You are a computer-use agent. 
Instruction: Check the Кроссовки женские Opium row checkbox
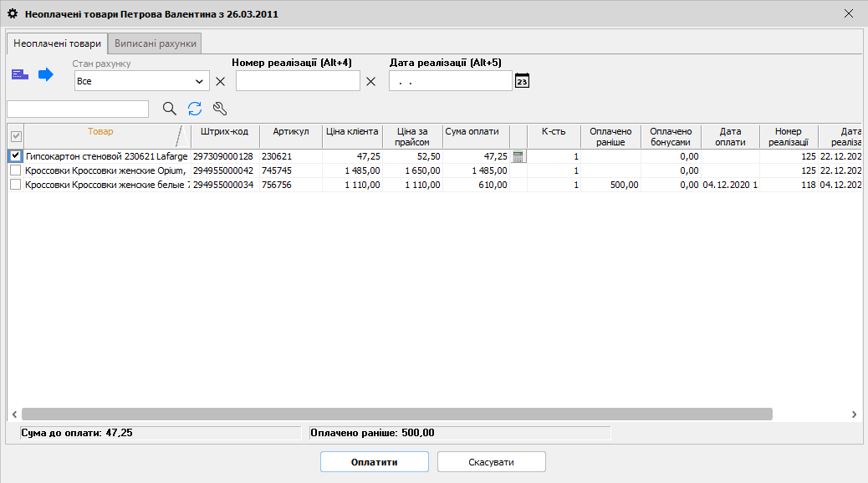click(x=15, y=170)
